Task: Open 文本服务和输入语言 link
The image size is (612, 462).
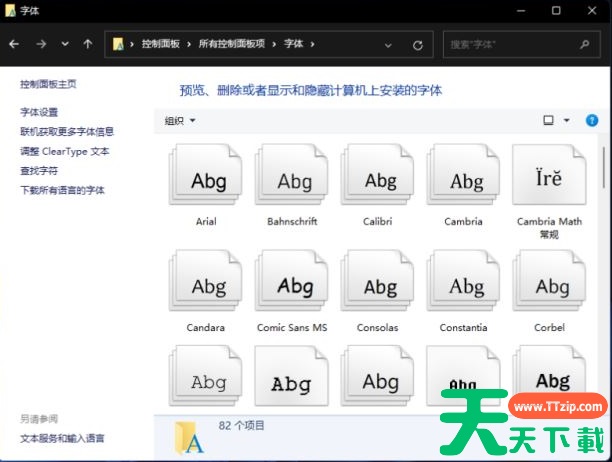Action: point(62,438)
